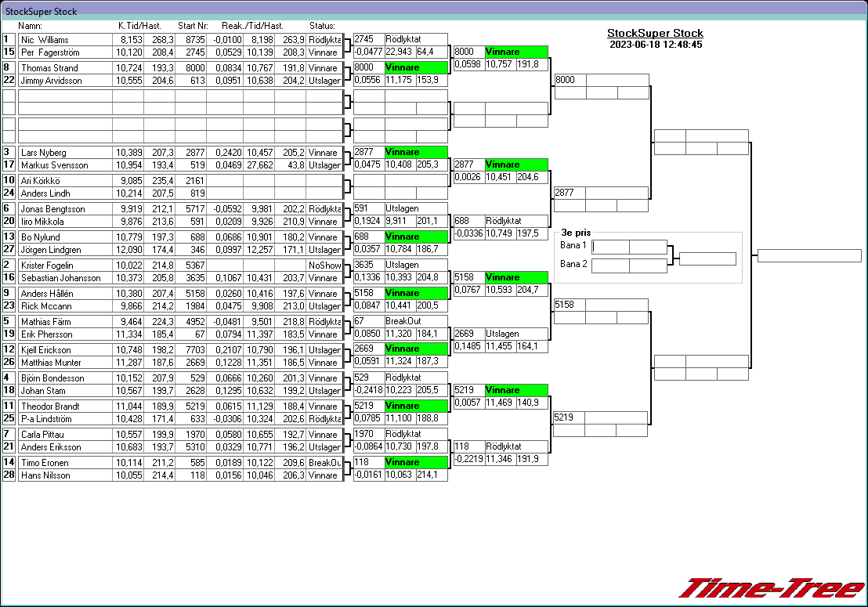Click the Time-Tree logo
This screenshot has width=868, height=607.
771,588
